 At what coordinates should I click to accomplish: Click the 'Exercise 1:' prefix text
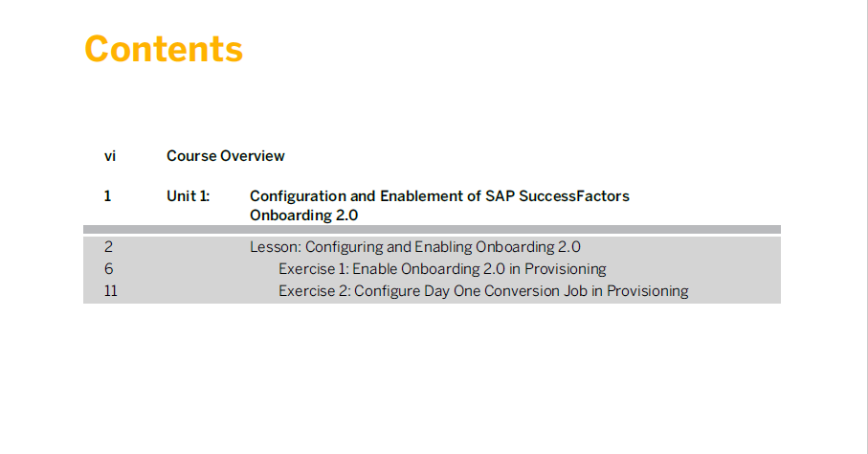click(x=314, y=269)
